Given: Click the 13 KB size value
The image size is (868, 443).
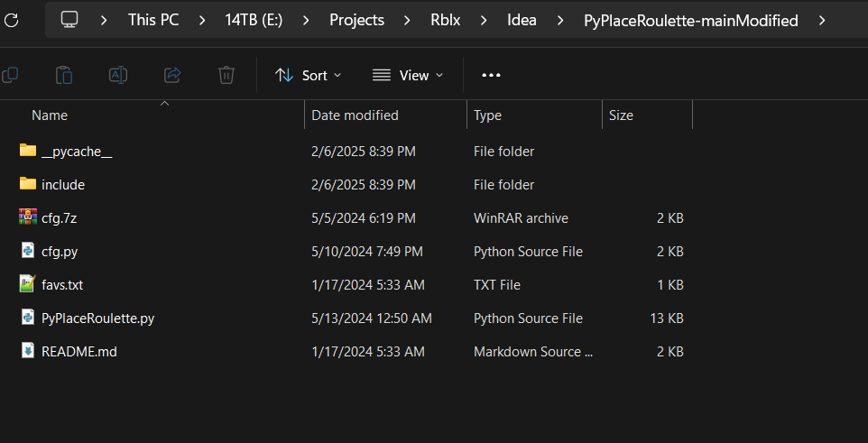Looking at the screenshot, I should (x=667, y=318).
